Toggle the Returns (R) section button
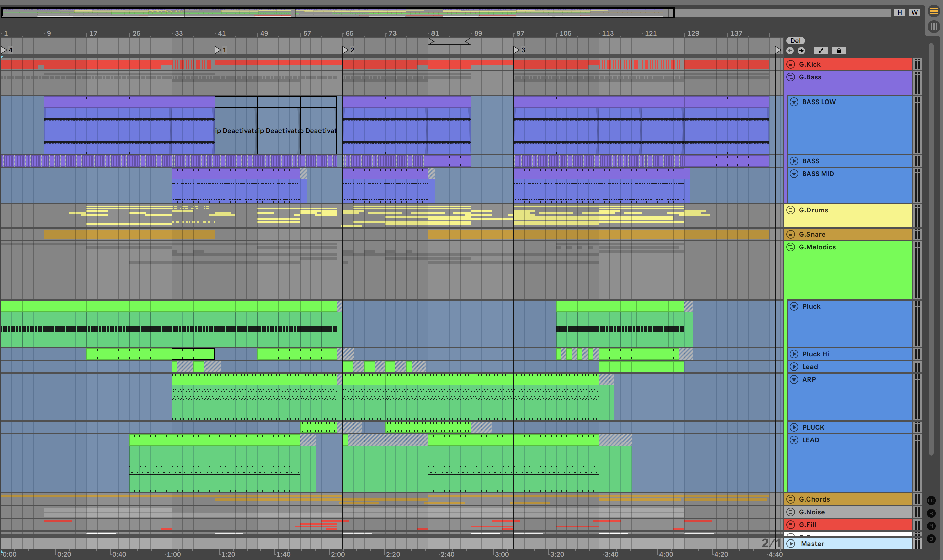Image resolution: width=943 pixels, height=560 pixels. click(x=931, y=513)
